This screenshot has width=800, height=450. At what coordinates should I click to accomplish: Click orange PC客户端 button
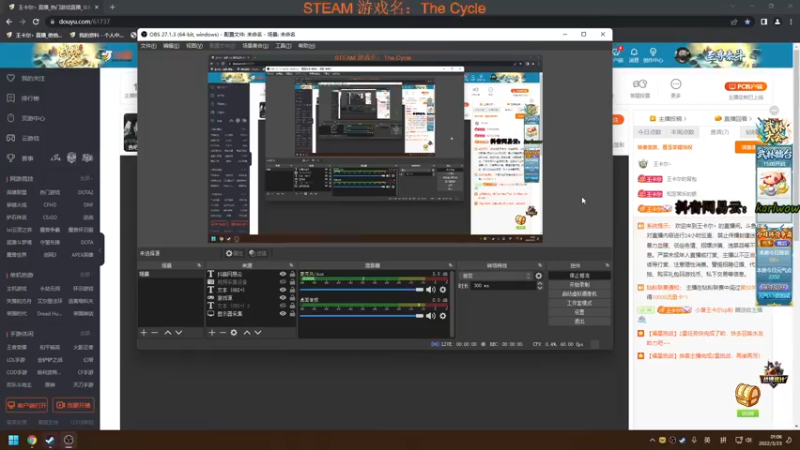click(x=745, y=86)
